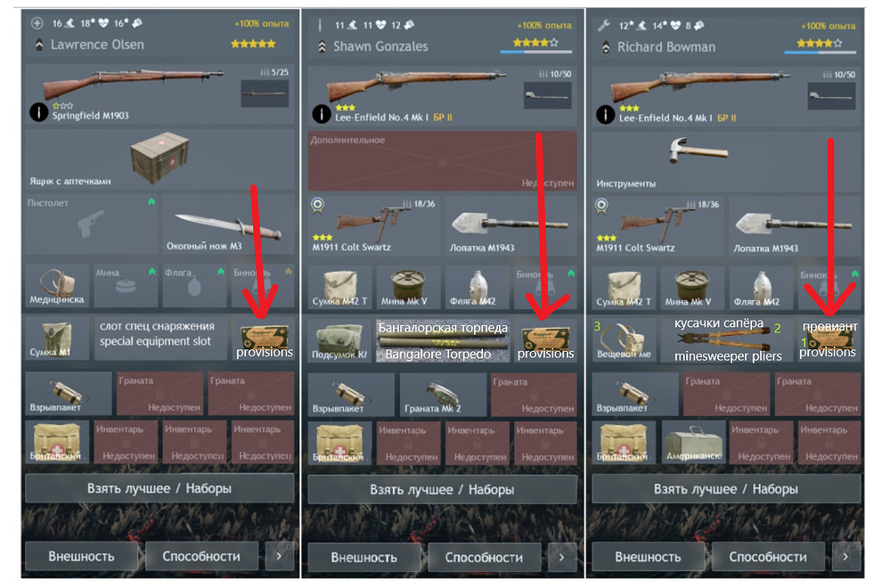
Task: Expand more options arrow in Lawrence Olsen's panel
Action: [279, 556]
